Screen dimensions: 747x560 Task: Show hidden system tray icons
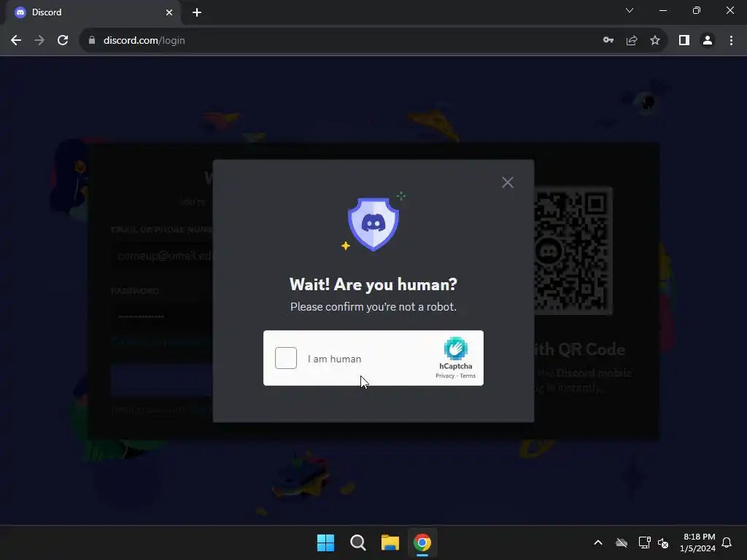[x=598, y=542]
